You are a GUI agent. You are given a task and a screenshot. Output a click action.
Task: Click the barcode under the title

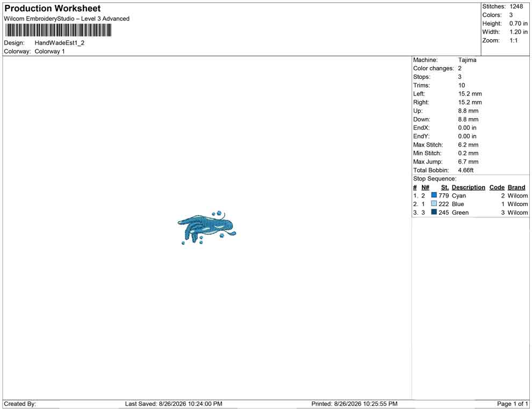(x=58, y=31)
